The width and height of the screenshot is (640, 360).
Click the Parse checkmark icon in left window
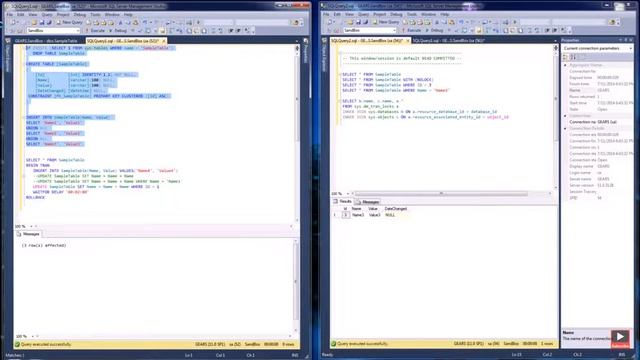pos(140,31)
